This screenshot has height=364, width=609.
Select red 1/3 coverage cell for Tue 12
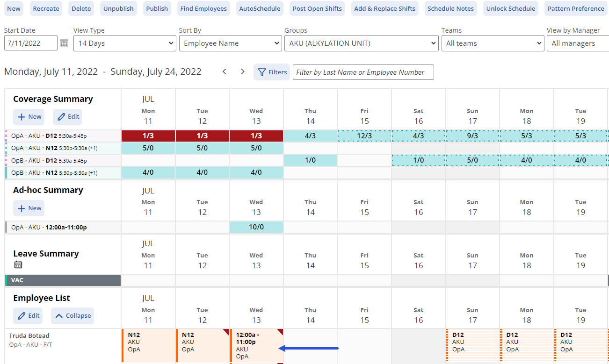click(202, 136)
